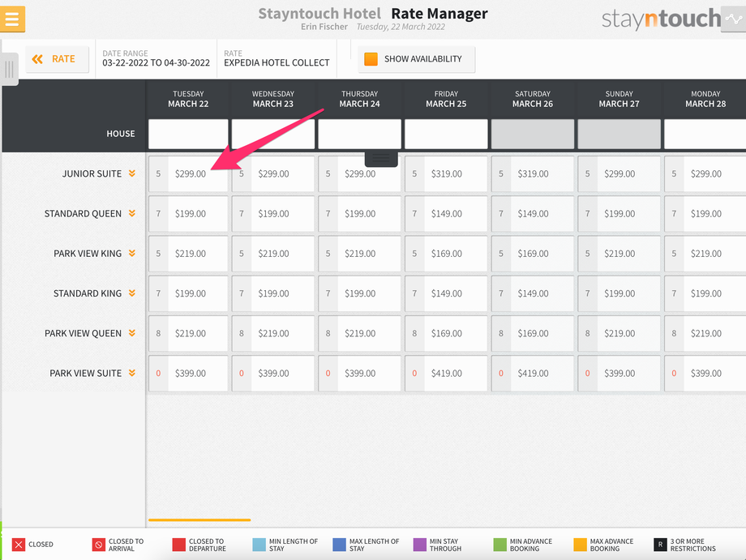Open Park View King $219.00 rate for Monday March 28

[705, 254]
